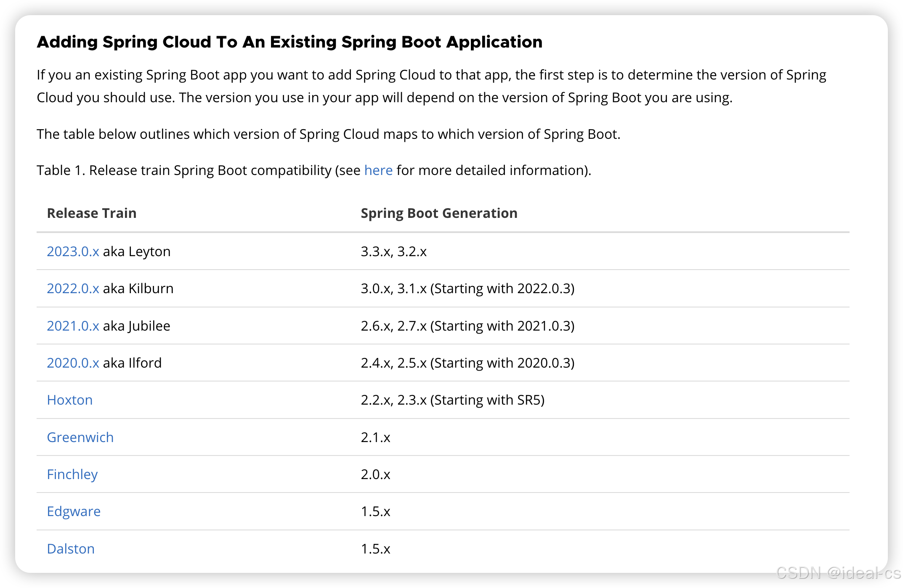Open the Finchley release train link
The width and height of the screenshot is (903, 588).
pyautogui.click(x=72, y=474)
